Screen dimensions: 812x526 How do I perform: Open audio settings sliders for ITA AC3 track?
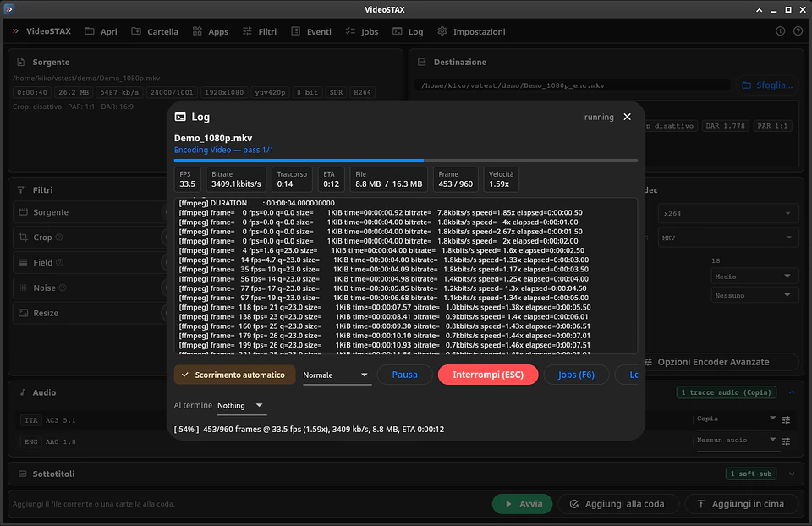tap(786, 419)
